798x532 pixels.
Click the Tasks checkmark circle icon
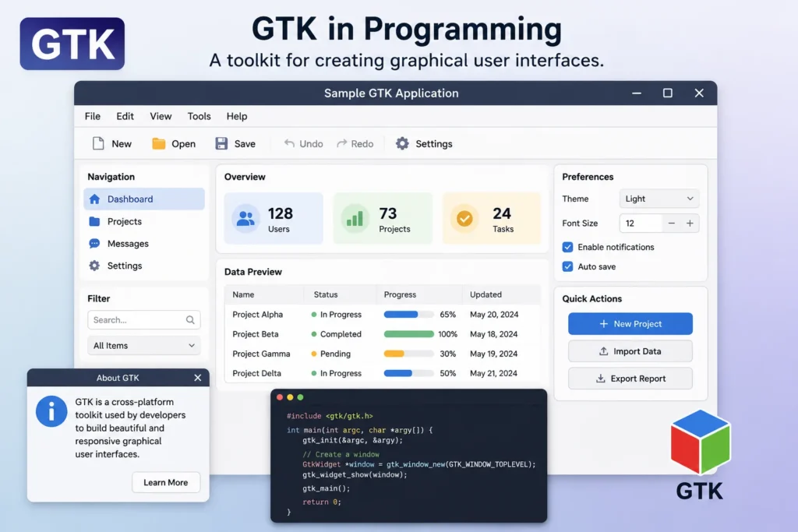[x=464, y=218]
